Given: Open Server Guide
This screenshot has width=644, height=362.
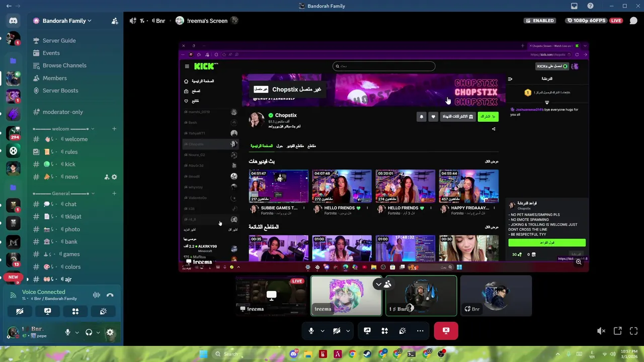Looking at the screenshot, I should click(x=59, y=40).
